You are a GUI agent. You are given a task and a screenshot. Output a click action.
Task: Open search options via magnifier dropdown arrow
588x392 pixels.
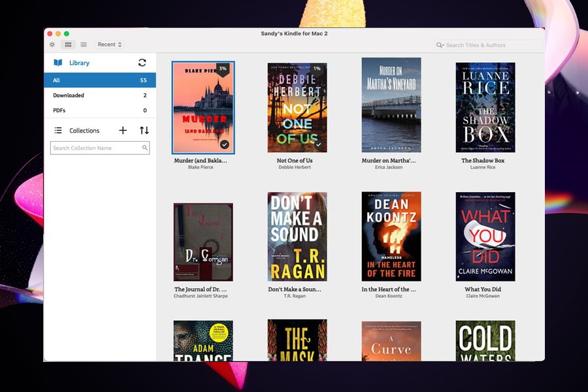tap(444, 46)
